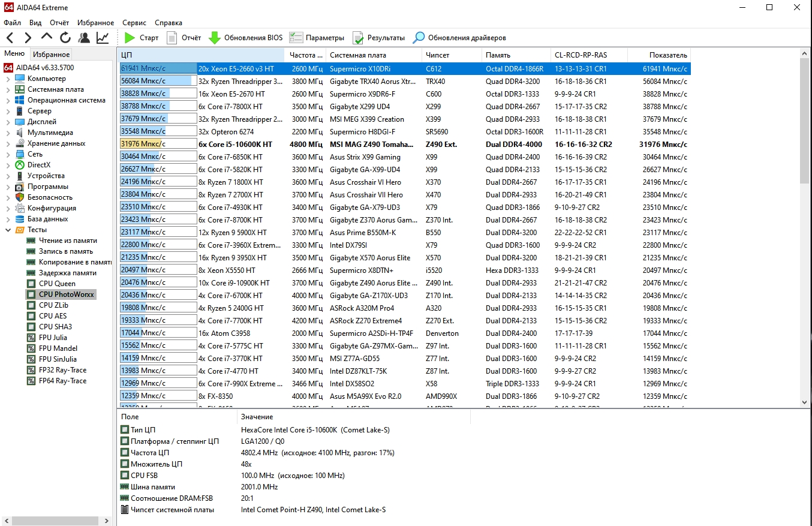Click the shield icon beside Безопасность
Screen dimensions: 812x526
tap(20, 197)
